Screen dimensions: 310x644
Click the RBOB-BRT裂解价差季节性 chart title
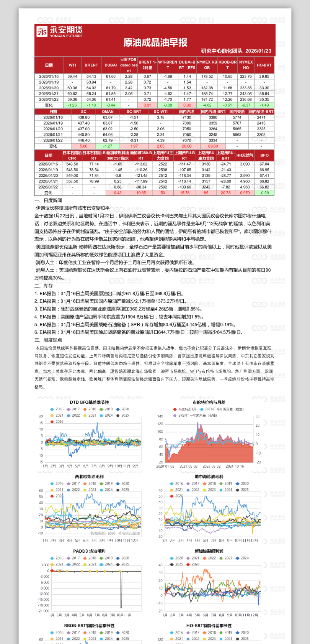89,625
